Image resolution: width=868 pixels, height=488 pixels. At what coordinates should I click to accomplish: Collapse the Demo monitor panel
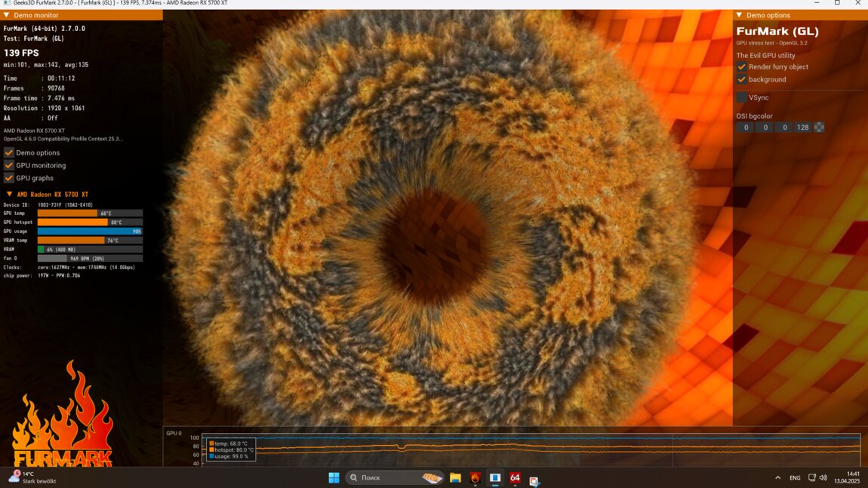coord(6,15)
